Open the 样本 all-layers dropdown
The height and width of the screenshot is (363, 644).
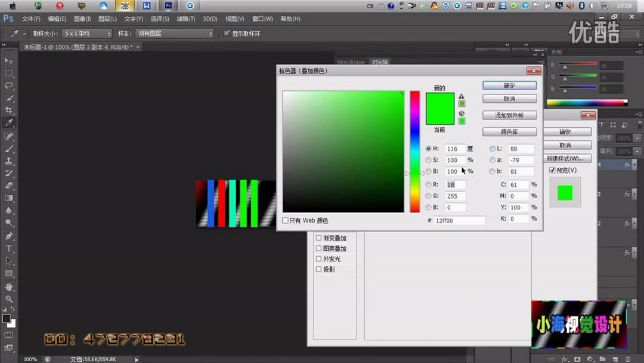tap(173, 33)
